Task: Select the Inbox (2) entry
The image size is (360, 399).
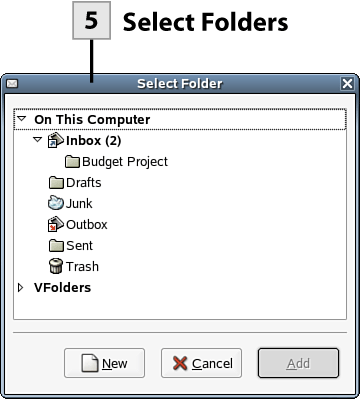Action: pyautogui.click(x=94, y=140)
